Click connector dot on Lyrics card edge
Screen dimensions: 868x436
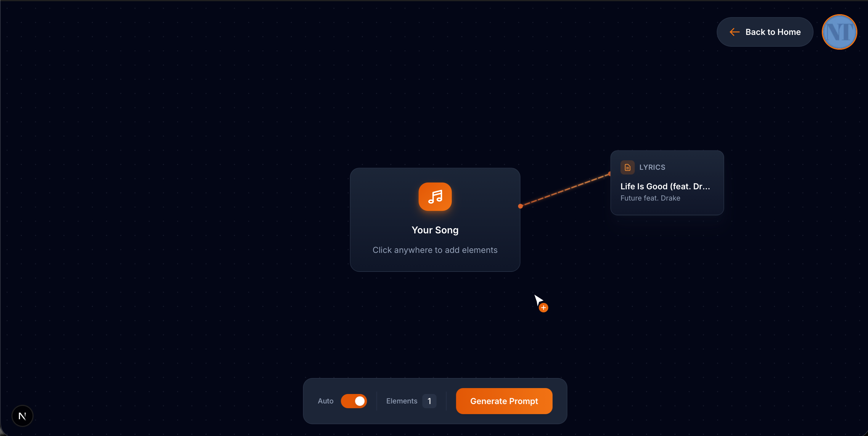pos(610,174)
